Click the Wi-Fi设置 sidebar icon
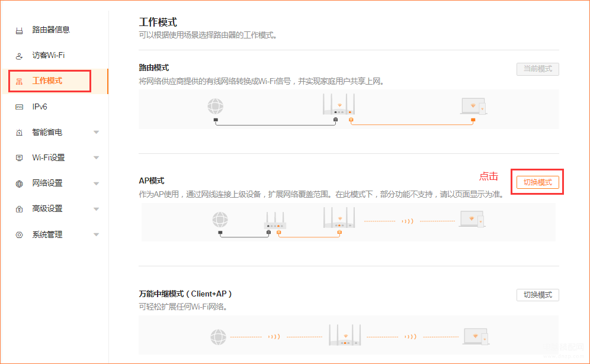This screenshot has height=364, width=590. [x=19, y=158]
